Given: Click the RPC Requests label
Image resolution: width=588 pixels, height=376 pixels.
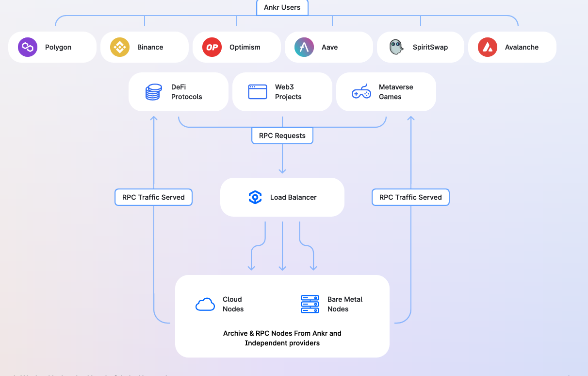Looking at the screenshot, I should click(x=282, y=136).
